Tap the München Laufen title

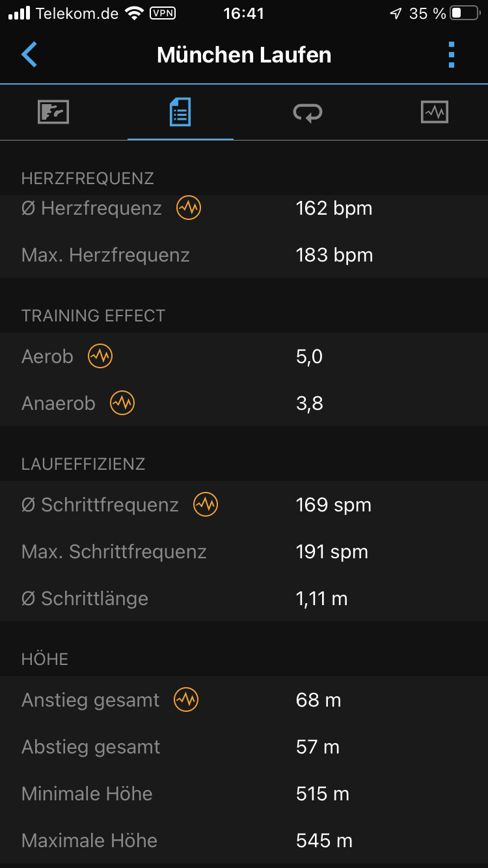click(244, 55)
